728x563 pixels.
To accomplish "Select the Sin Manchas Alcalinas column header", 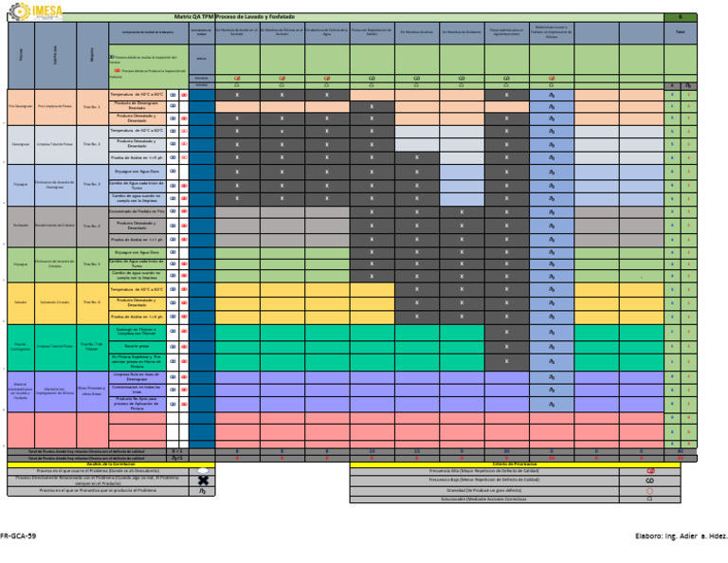I will [x=417, y=32].
